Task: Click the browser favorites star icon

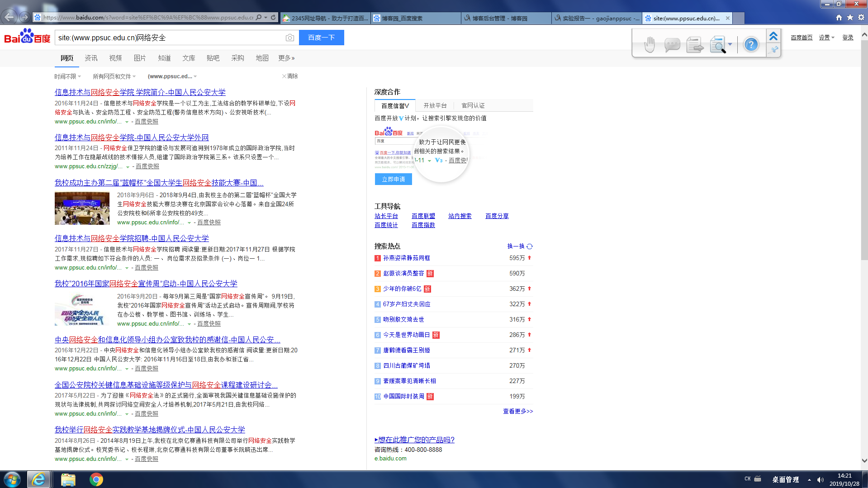Action: click(850, 18)
